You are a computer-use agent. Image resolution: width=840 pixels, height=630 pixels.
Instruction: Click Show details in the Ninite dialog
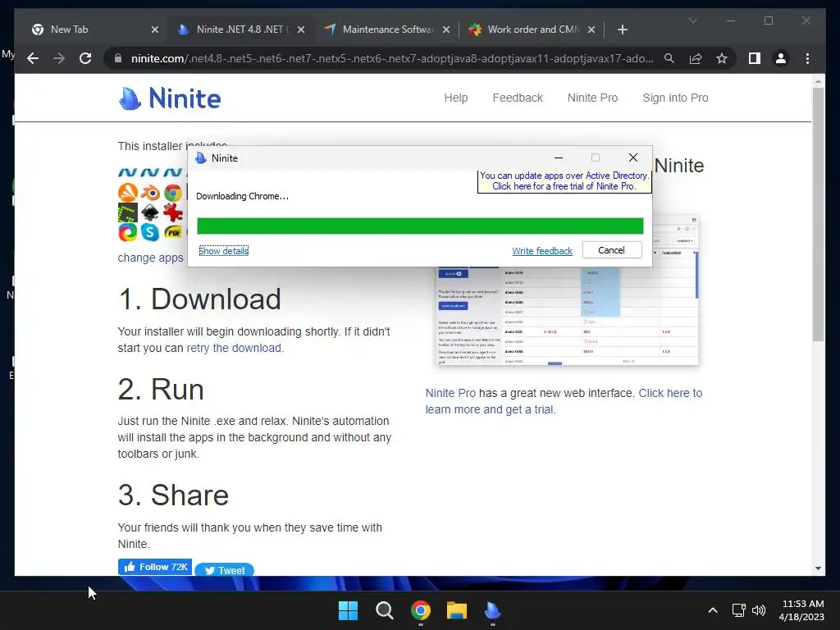point(223,251)
